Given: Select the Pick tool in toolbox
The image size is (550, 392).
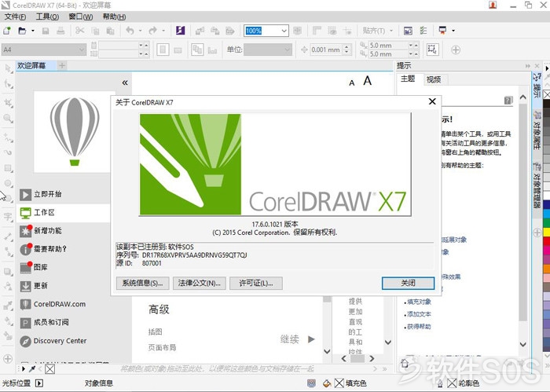Looking at the screenshot, I should coord(8,68).
